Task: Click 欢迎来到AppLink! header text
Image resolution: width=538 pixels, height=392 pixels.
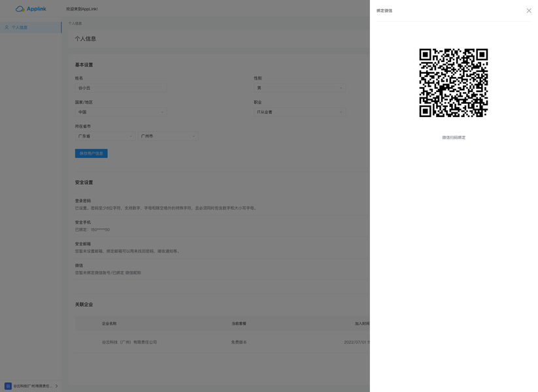Action: pyautogui.click(x=82, y=9)
